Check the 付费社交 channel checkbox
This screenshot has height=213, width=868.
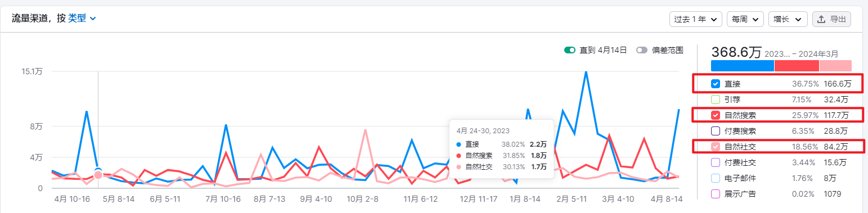tap(716, 162)
